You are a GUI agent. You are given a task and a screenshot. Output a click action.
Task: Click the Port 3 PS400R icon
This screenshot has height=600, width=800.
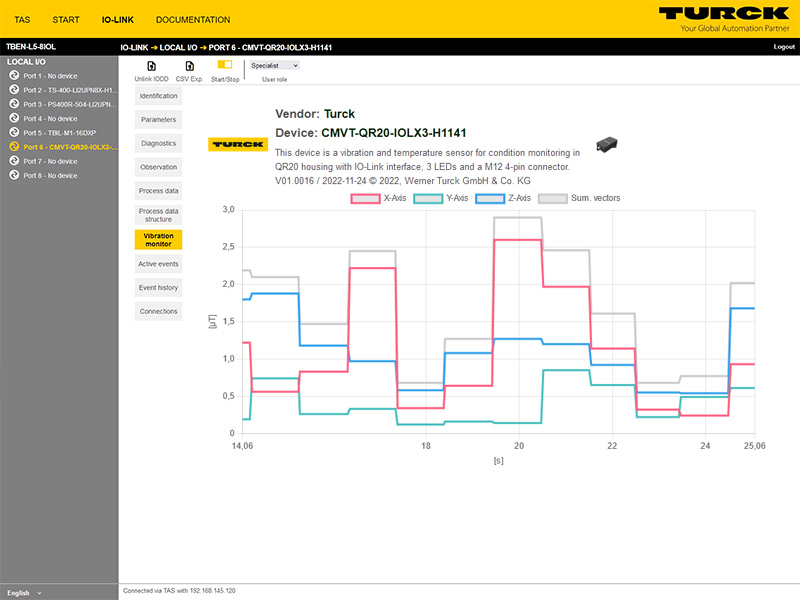coord(15,104)
